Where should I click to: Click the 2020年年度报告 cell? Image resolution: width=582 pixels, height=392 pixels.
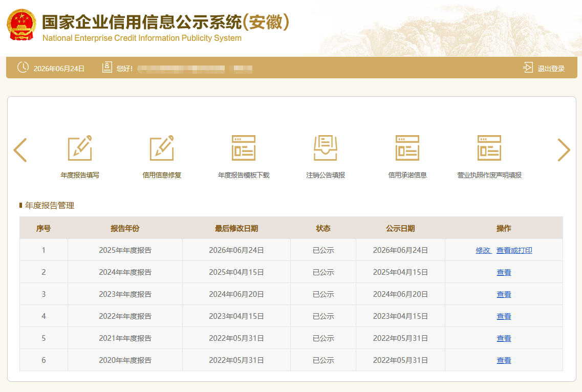[x=125, y=360]
